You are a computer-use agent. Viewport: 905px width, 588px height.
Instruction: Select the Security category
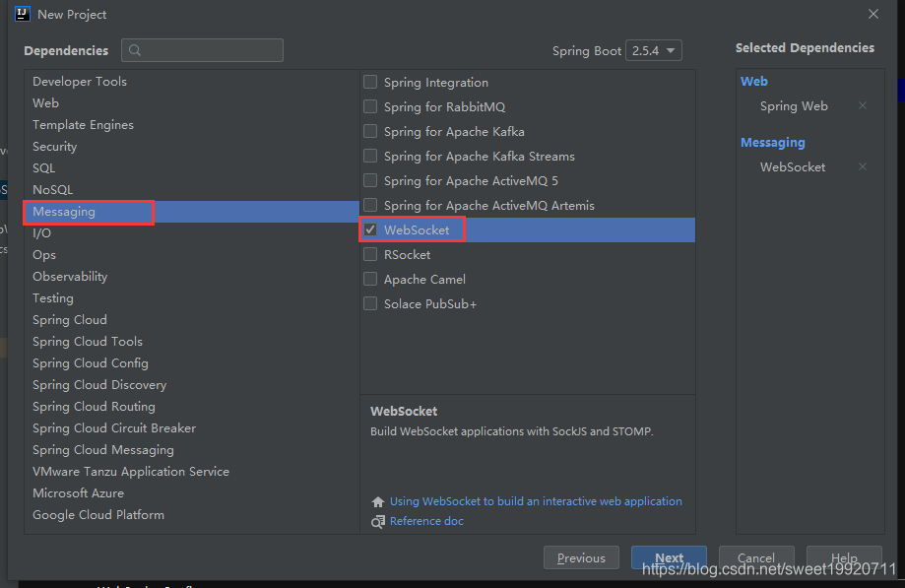tap(192, 147)
